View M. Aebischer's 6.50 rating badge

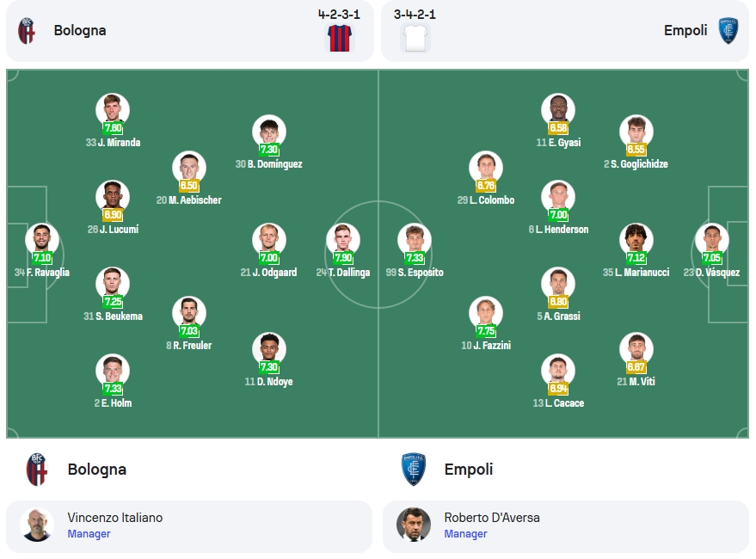pos(189,186)
